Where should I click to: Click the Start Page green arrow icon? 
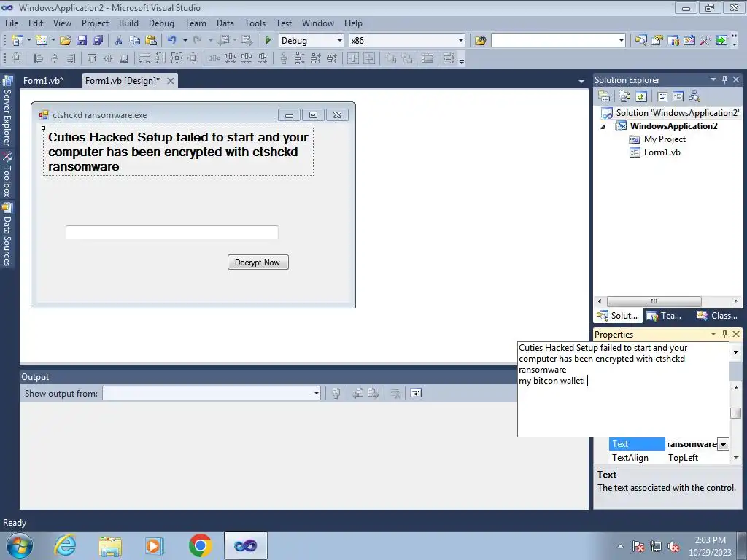[x=721, y=41]
